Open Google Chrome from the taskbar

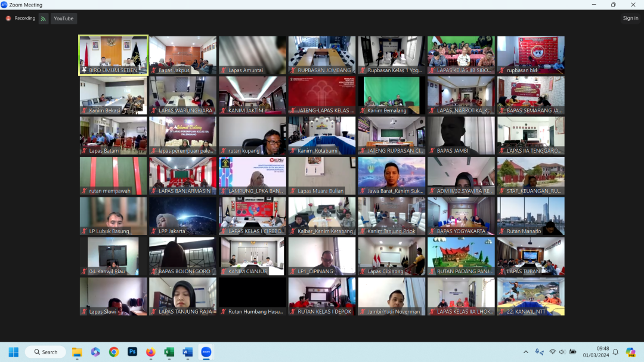pos(114,352)
